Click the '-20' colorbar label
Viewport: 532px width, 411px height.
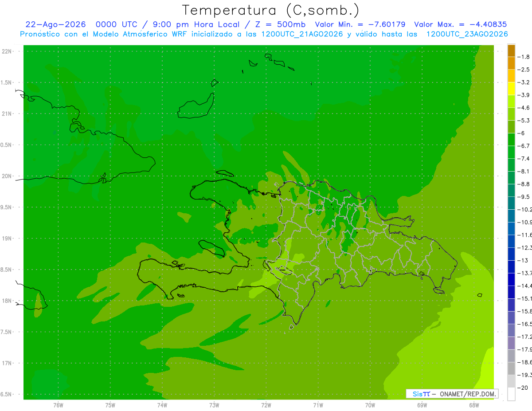[523, 388]
